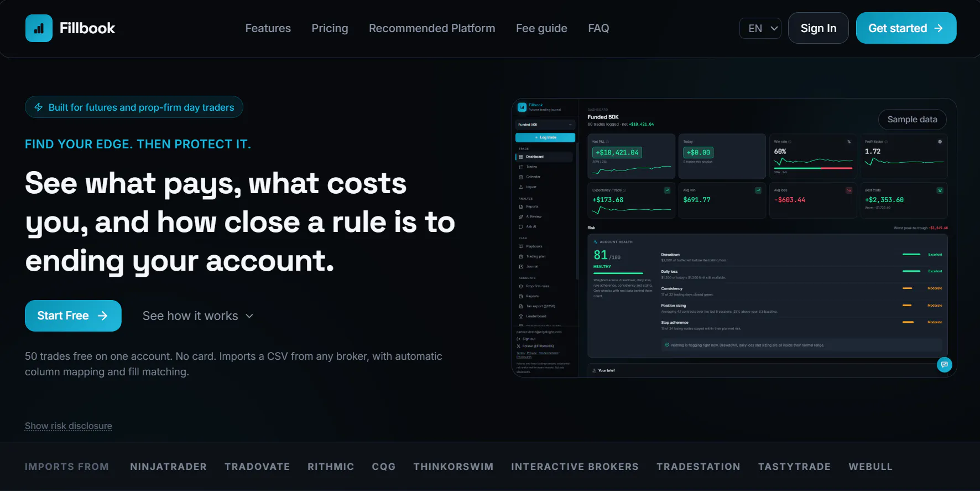Open the Trades icon in the preview sidebar
980x491 pixels.
pos(521,167)
